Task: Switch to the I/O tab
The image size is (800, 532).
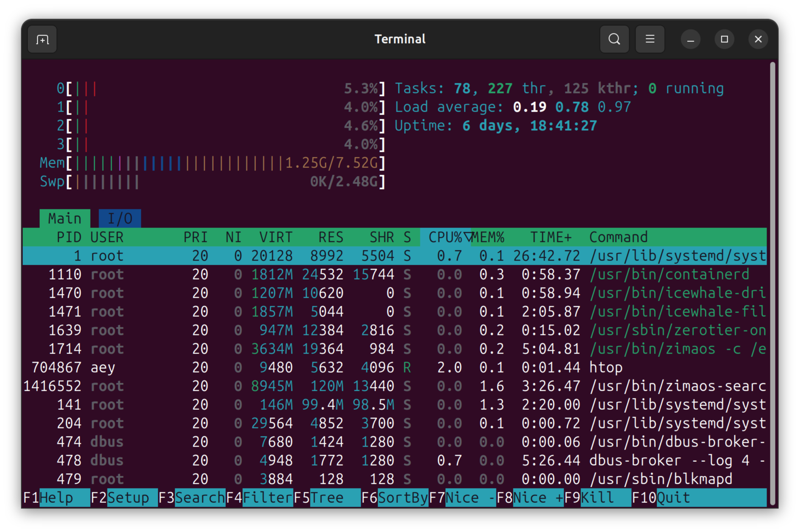Action: pos(120,219)
